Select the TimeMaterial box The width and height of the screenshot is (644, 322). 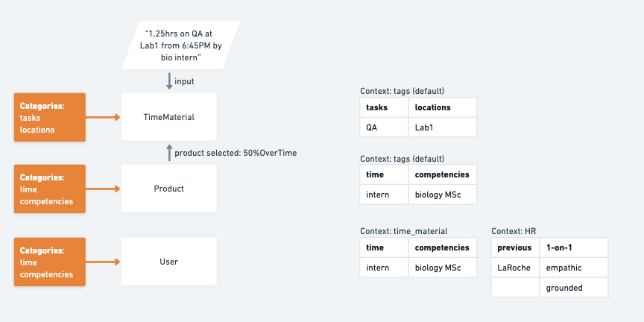tap(168, 117)
